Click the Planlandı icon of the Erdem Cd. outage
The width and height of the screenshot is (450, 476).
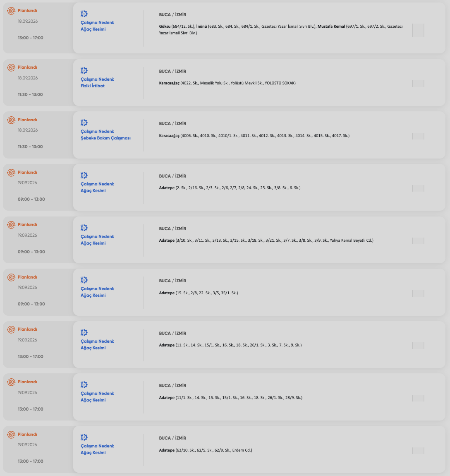[x=11, y=435]
